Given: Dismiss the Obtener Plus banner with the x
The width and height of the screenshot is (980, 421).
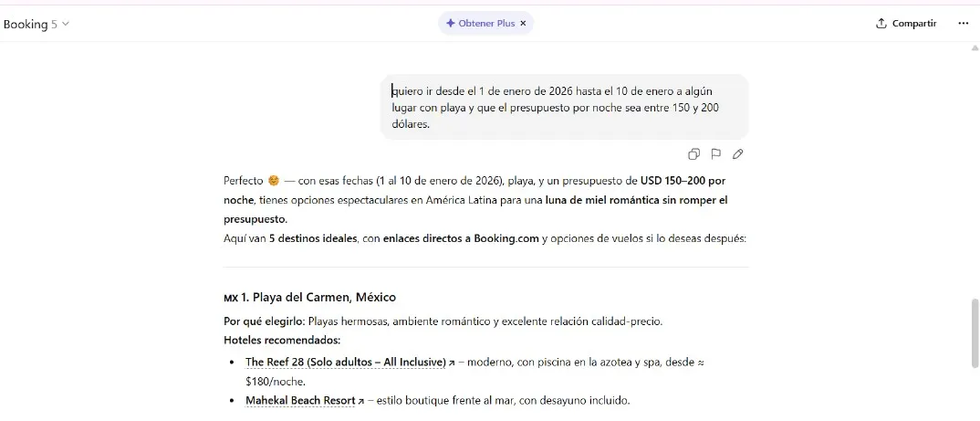Looking at the screenshot, I should [524, 23].
